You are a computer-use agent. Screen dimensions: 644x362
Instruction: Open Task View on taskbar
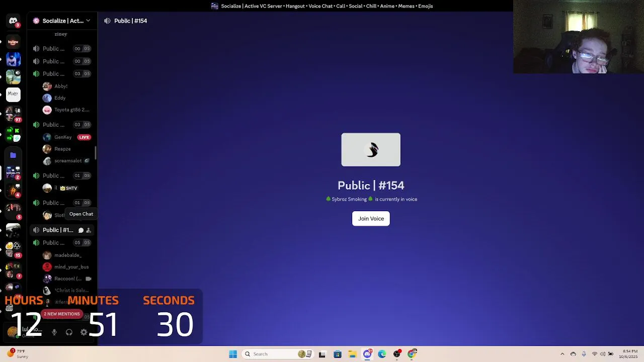[322, 354]
